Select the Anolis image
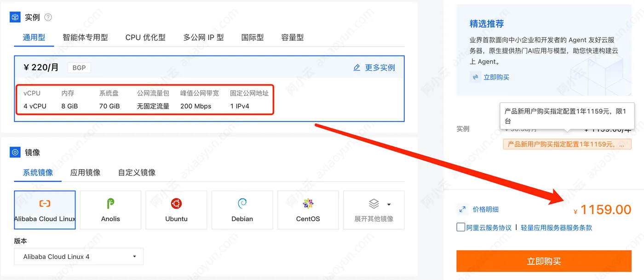Screen dimensions: 644x280 coord(110,210)
